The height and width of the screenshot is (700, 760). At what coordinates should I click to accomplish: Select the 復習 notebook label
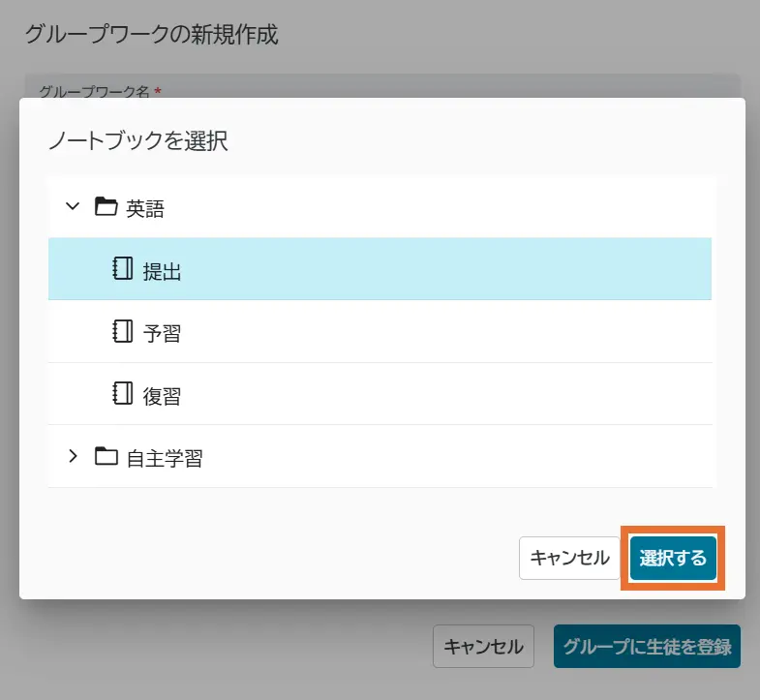coord(162,396)
